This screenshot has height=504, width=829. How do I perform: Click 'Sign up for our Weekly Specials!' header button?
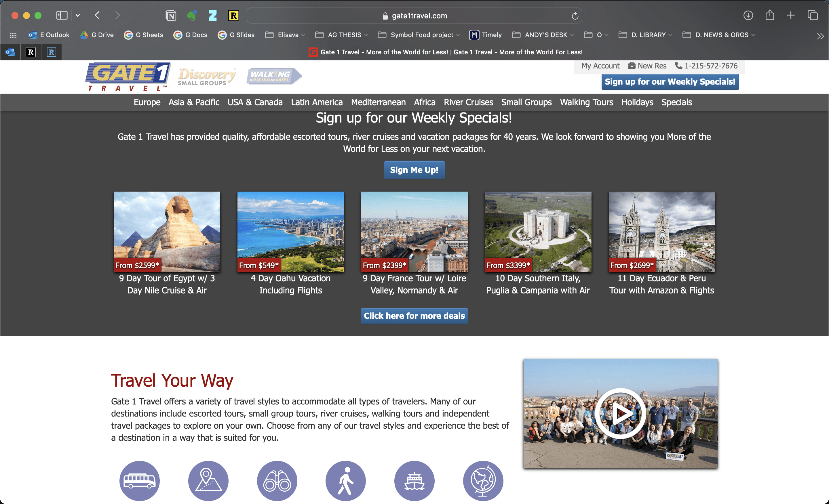point(670,82)
